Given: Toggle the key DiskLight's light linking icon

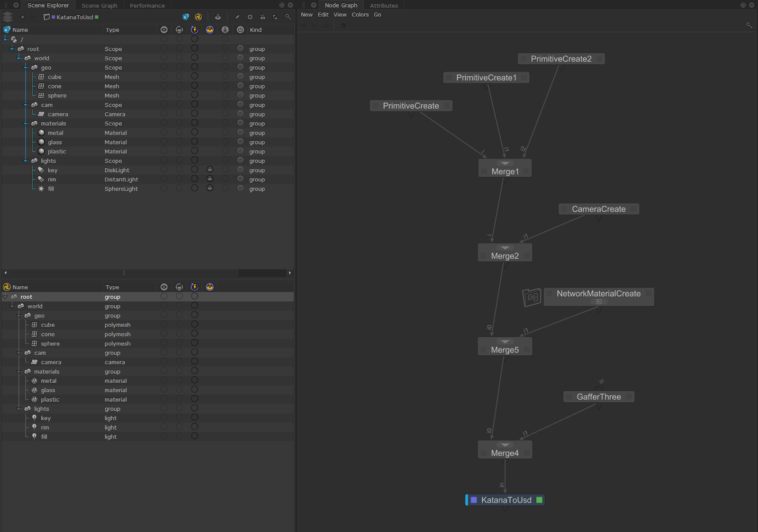Looking at the screenshot, I should [x=210, y=170].
